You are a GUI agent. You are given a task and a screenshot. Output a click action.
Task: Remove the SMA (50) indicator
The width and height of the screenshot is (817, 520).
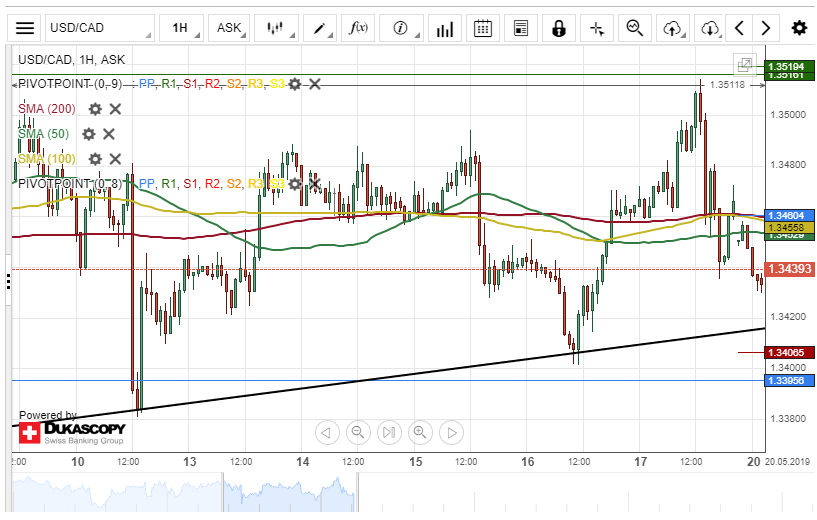pyautogui.click(x=109, y=134)
